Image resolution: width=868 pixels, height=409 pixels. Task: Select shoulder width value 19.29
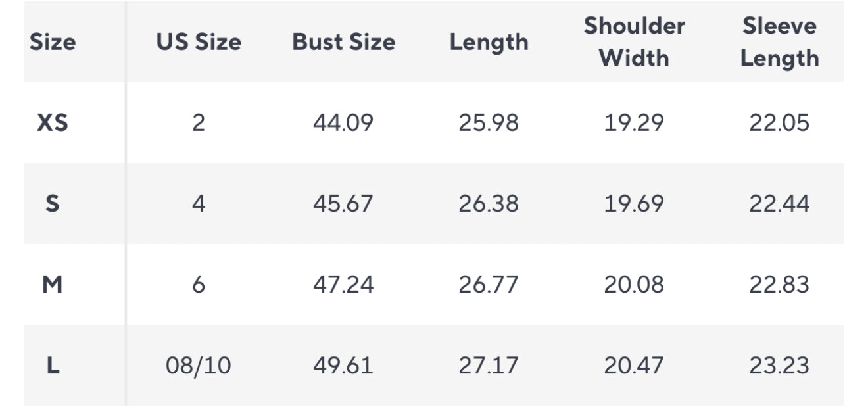pos(634,123)
